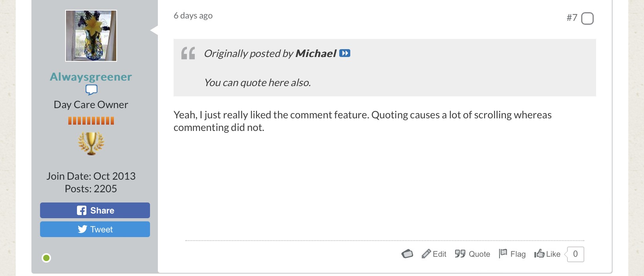644x276 pixels.
Task: Click the large quotation mark in the quote block
Action: (x=188, y=53)
